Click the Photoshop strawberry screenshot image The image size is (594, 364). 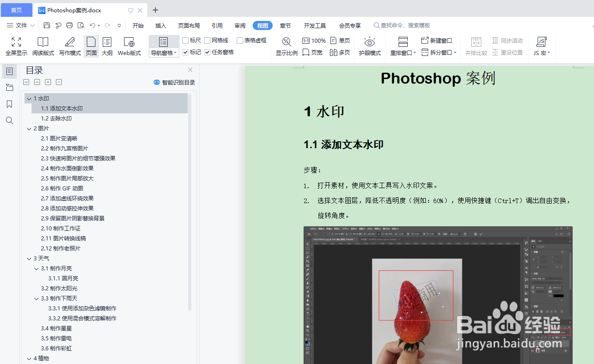tap(438, 294)
